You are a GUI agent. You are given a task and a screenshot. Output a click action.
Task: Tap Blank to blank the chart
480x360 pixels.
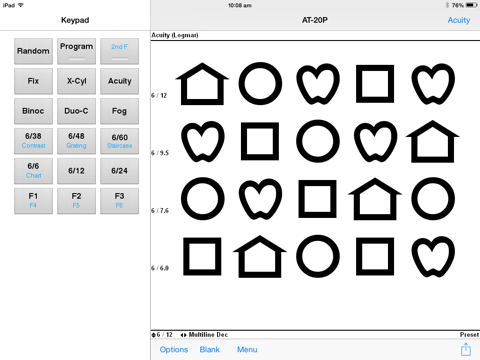coord(210,350)
